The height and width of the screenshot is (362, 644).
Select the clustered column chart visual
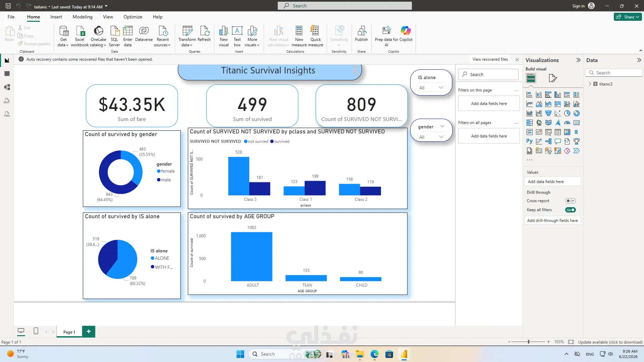[x=558, y=95]
